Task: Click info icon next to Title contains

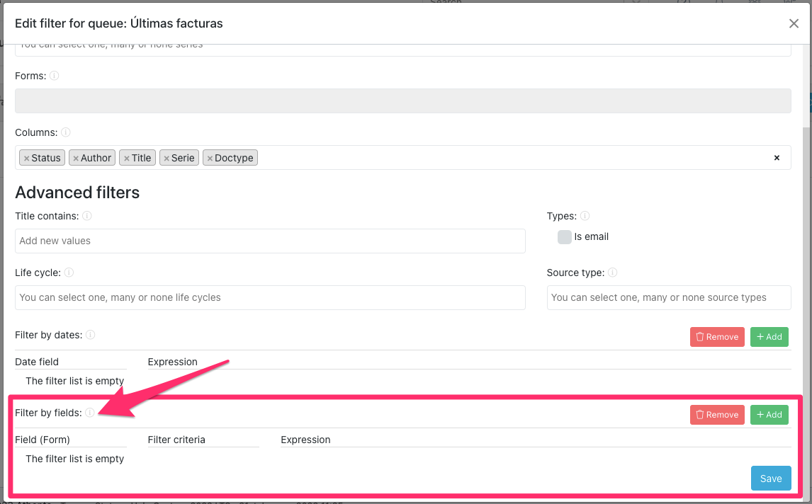Action: pos(87,216)
